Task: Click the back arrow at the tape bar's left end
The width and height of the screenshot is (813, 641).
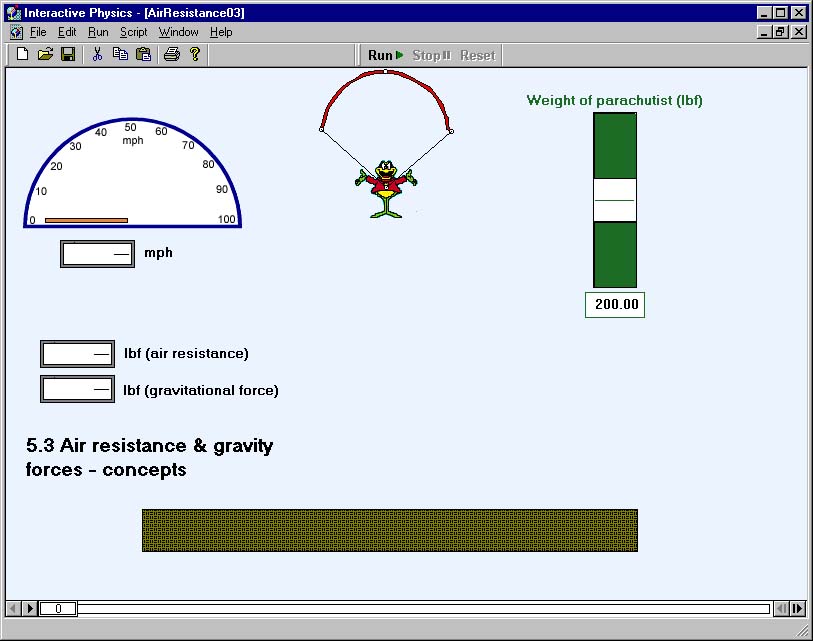Action: 13,608
